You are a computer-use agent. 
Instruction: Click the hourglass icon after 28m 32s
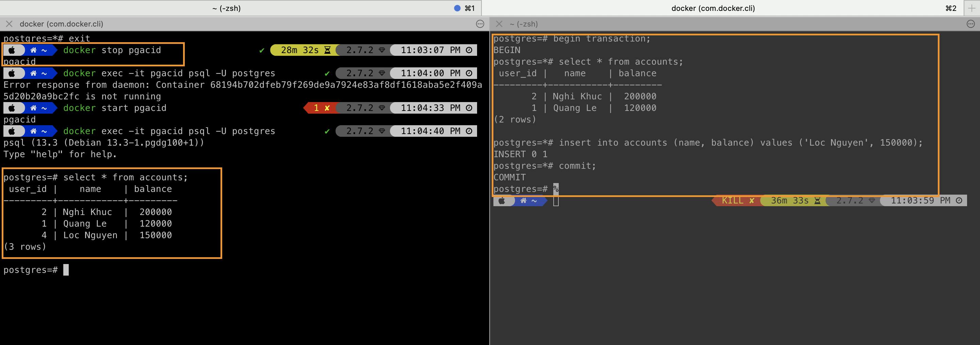(328, 50)
